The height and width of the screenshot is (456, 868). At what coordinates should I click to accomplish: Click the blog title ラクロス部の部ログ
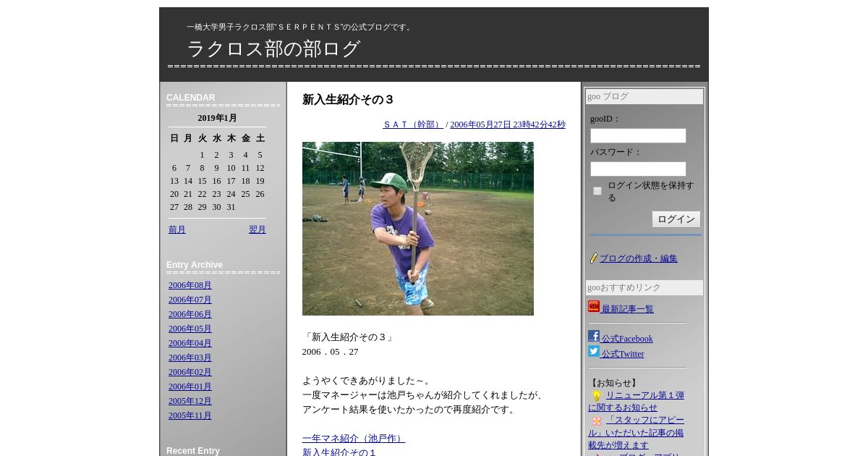click(273, 48)
